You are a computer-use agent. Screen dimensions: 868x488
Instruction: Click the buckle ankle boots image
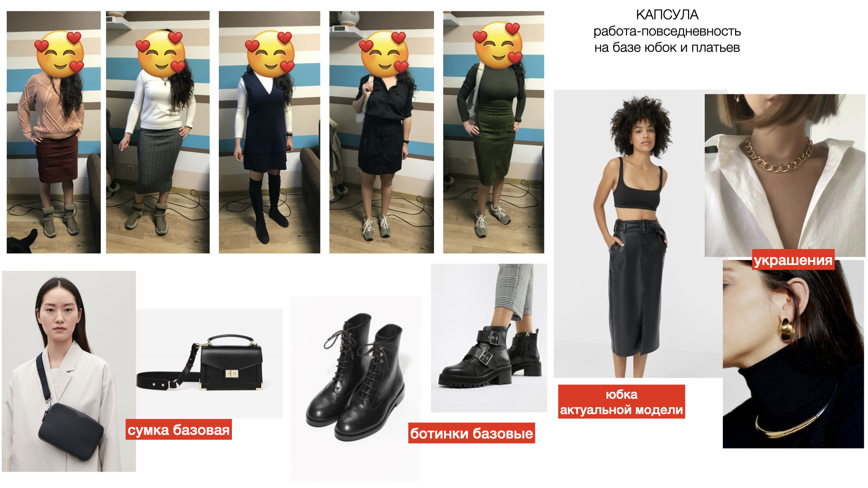[x=489, y=338]
